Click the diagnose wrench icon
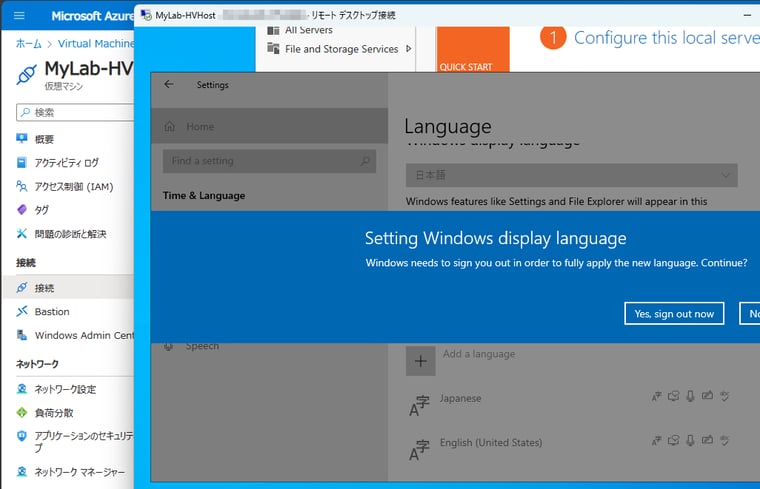760x489 pixels. click(22, 234)
